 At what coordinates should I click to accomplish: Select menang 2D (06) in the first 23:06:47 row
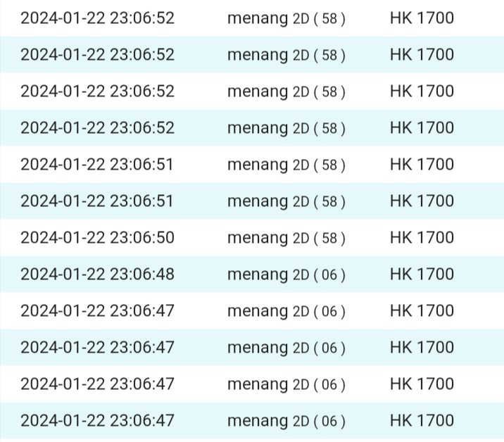click(x=286, y=311)
